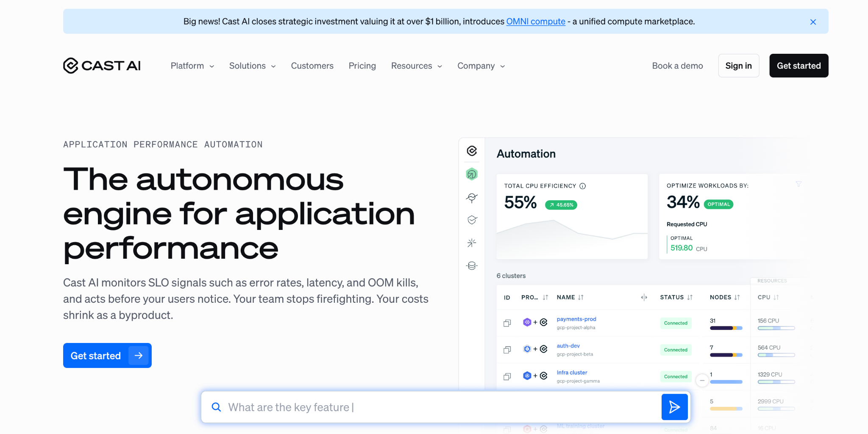Click the blue Get started hero button
This screenshot has width=868, height=434.
(107, 356)
